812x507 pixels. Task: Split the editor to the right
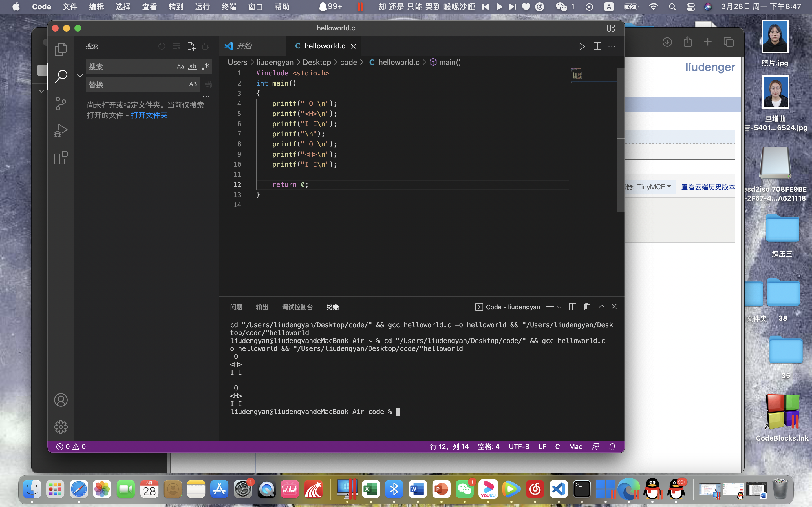(597, 46)
